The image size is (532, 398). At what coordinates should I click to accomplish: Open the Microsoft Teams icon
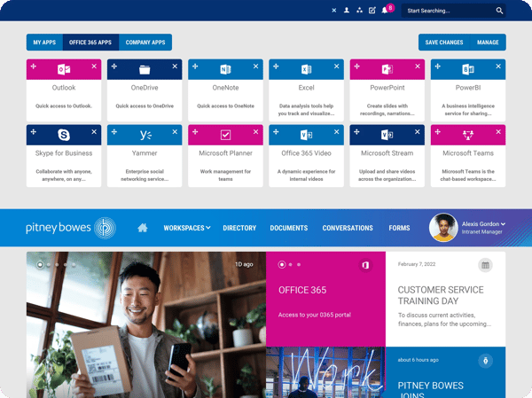pyautogui.click(x=468, y=135)
